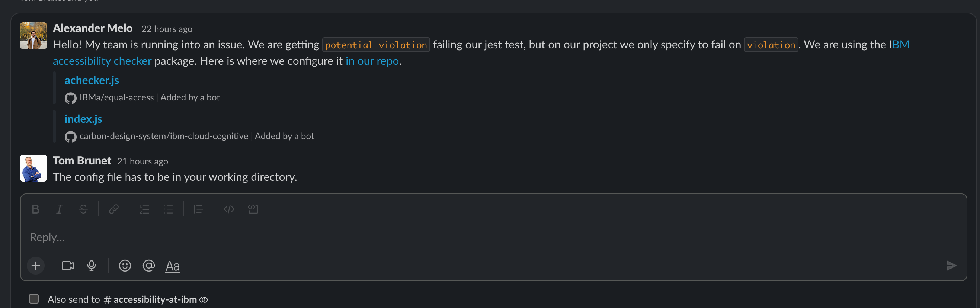Insert a hyperlink into the reply

114,209
